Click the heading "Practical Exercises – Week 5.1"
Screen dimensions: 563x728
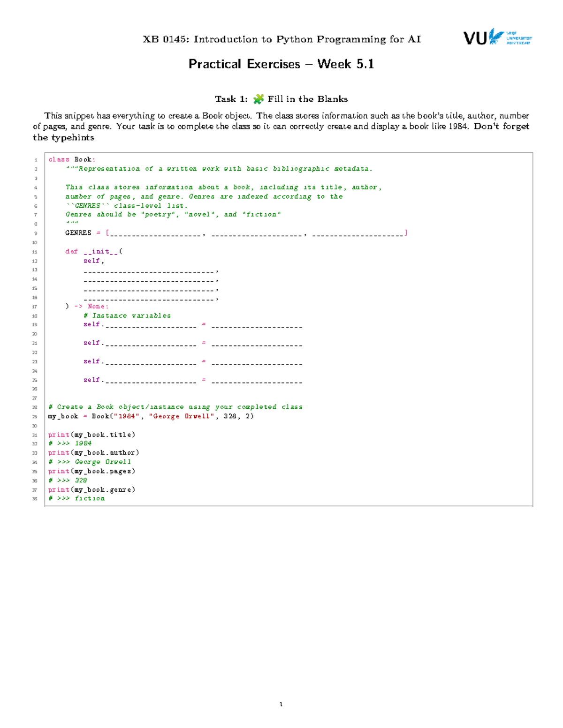281,64
